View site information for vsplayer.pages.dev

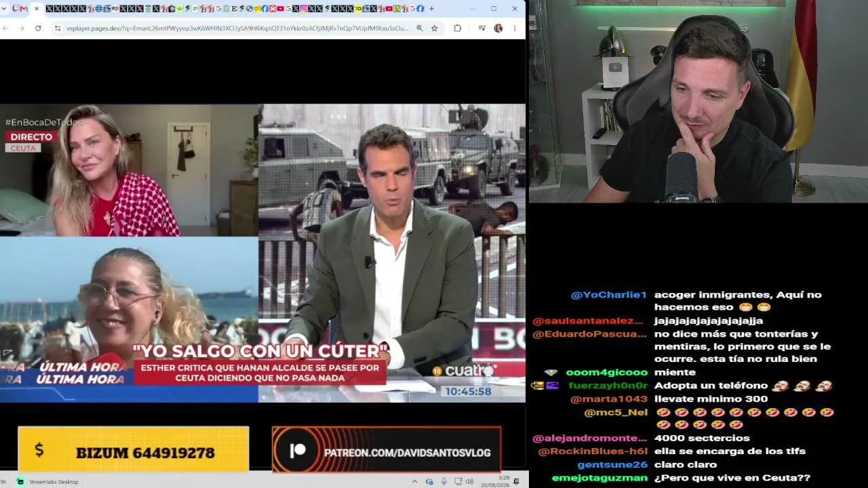[58, 28]
